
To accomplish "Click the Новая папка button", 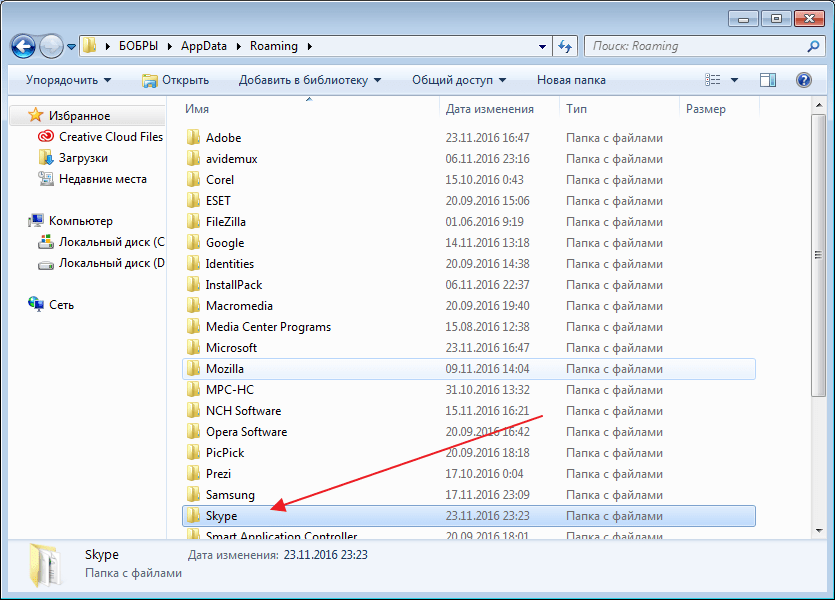I will click(571, 80).
